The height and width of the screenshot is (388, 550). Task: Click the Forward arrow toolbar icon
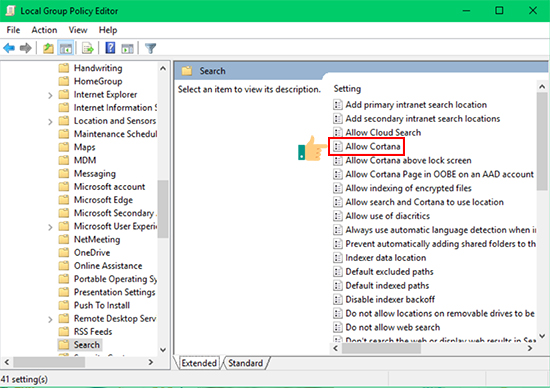(26, 48)
